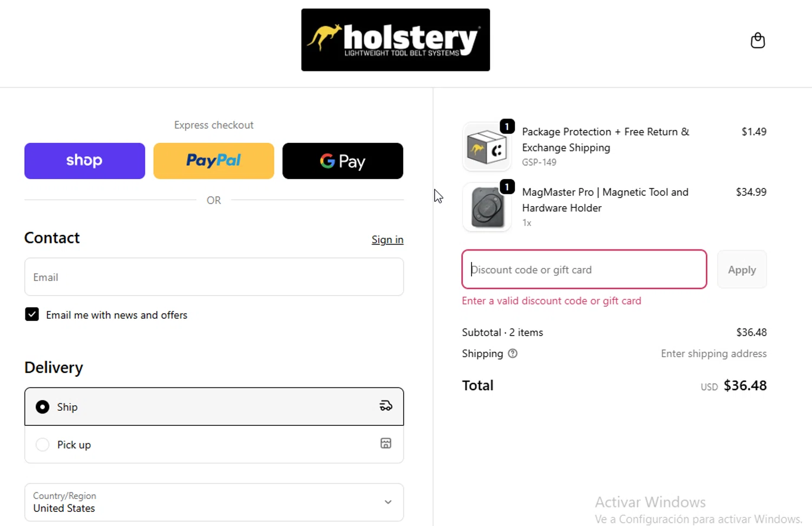Viewport: 812px width, 526px height.
Task: Click the MagMaster Pro product thumbnail
Action: (487, 207)
